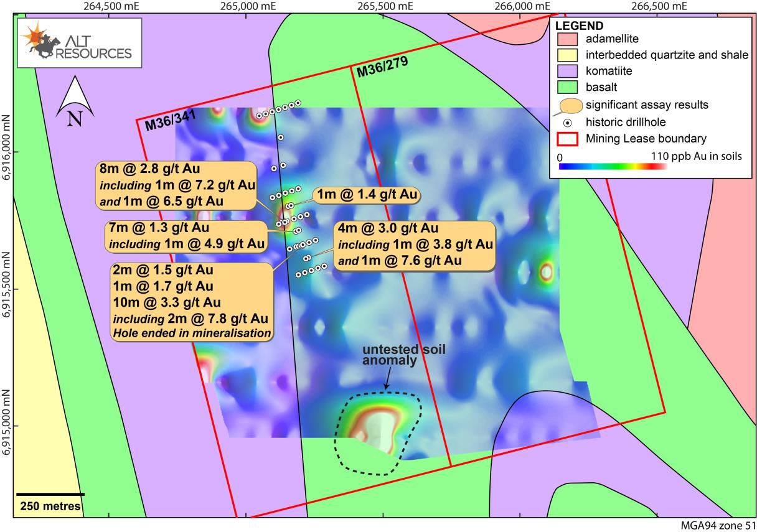Image resolution: width=757 pixels, height=532 pixels.
Task: Click the ppb Au in soils color gradient bar
Action: pos(613,166)
